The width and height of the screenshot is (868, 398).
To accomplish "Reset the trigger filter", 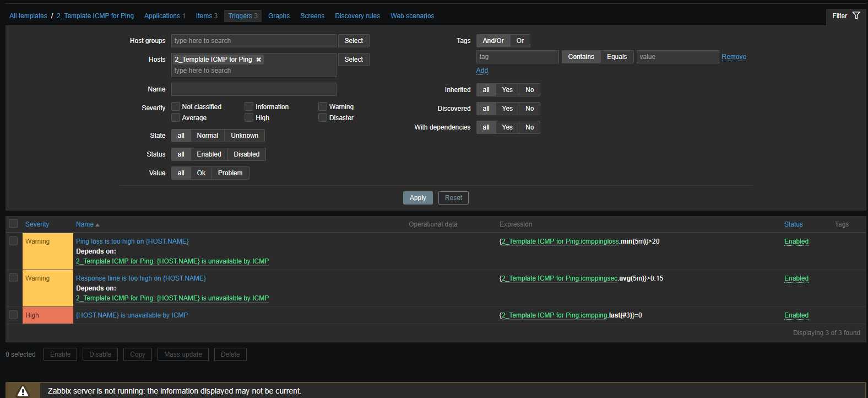I will [453, 198].
